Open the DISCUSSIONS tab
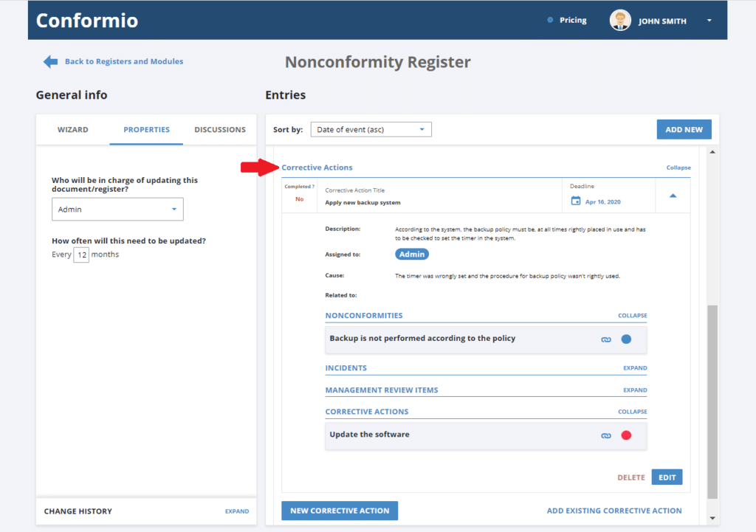Viewport: 756px width, 532px height. click(219, 129)
